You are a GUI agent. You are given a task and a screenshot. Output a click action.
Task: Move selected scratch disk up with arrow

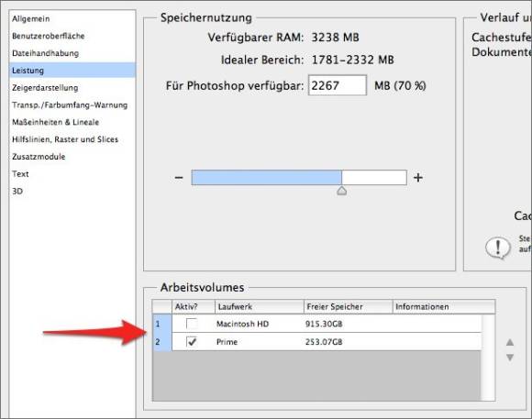[x=510, y=342]
